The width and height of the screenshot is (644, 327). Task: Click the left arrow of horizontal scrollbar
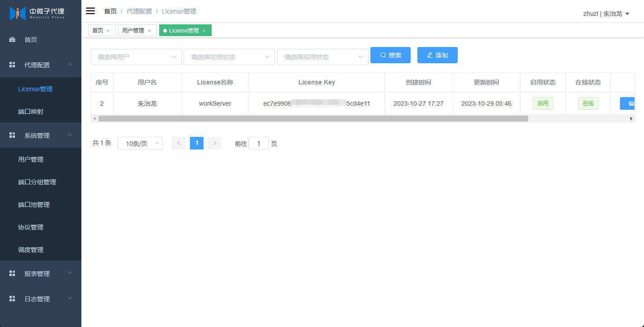[x=94, y=118]
